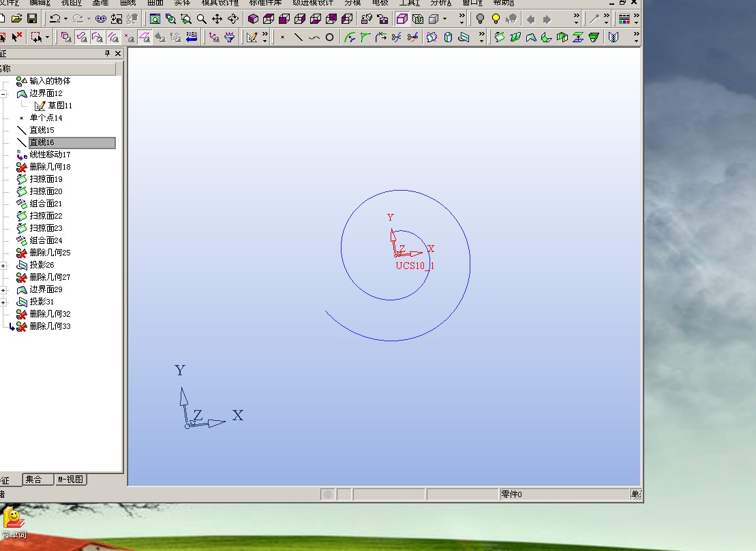The width and height of the screenshot is (756, 551).
Task: Toggle shaded grey cube render mode
Action: (x=434, y=19)
